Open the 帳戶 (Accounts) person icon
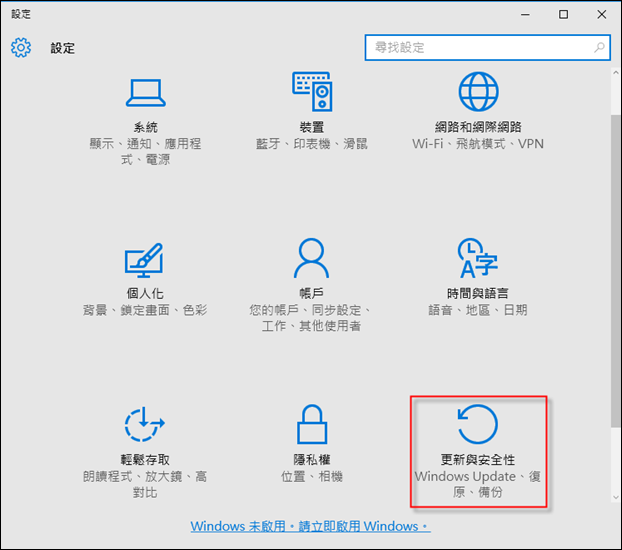 point(311,258)
